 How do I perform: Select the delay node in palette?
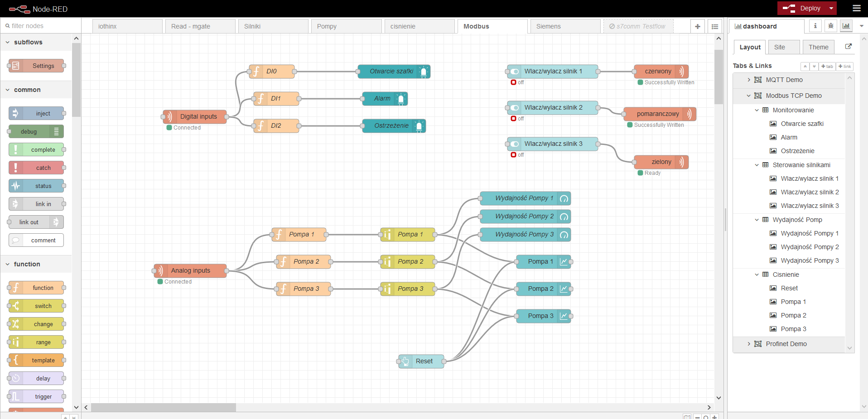(x=36, y=378)
